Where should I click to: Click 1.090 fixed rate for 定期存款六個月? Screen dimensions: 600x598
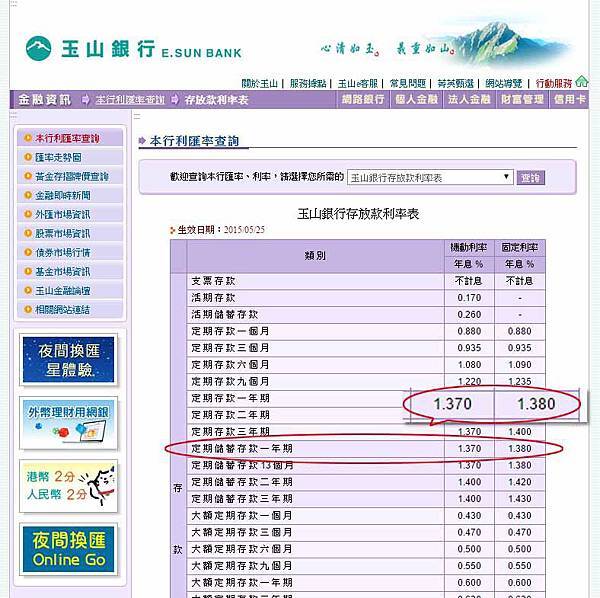pos(520,365)
